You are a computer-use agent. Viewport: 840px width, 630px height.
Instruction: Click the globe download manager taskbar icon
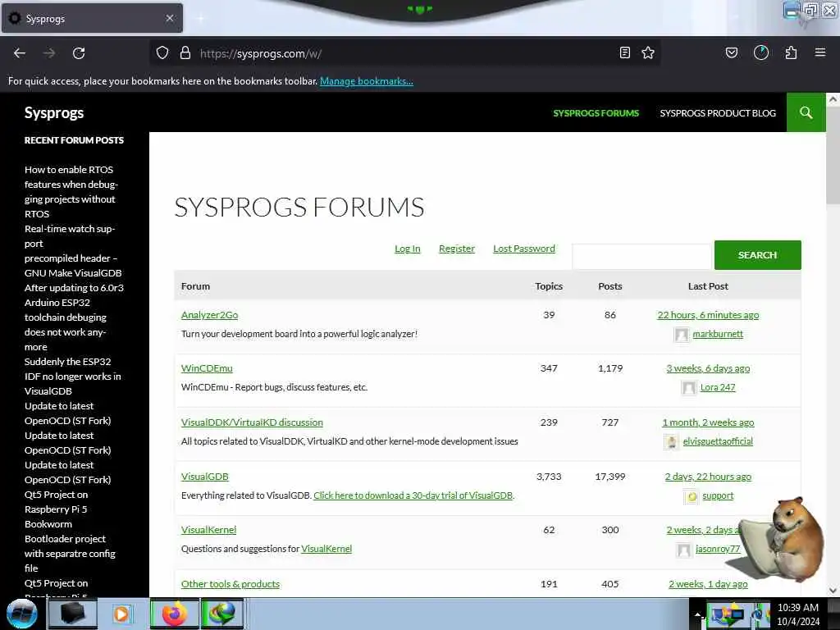pyautogui.click(x=222, y=614)
